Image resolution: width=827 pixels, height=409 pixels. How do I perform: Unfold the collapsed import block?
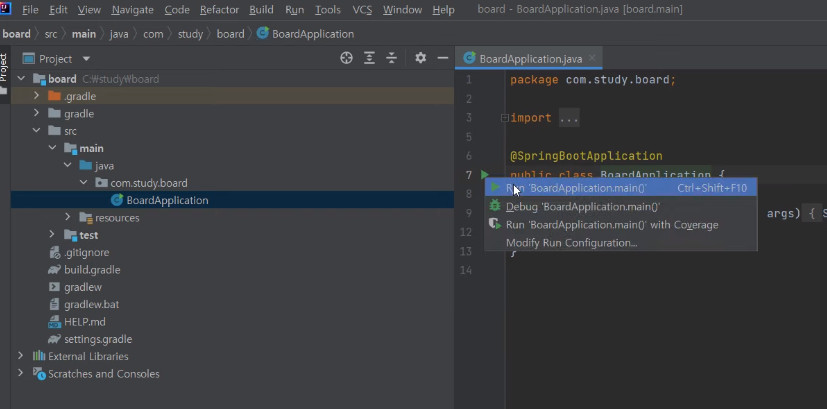click(x=504, y=118)
